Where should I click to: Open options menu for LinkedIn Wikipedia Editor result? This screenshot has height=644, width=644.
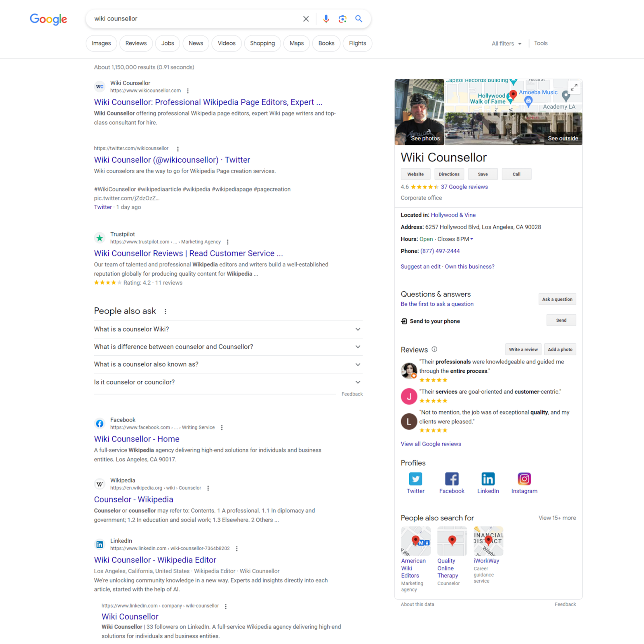click(x=237, y=549)
